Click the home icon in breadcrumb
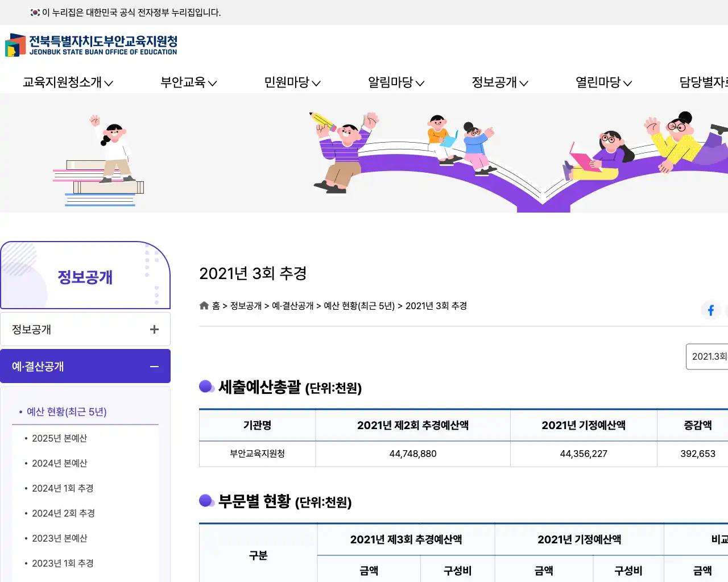 (x=204, y=306)
